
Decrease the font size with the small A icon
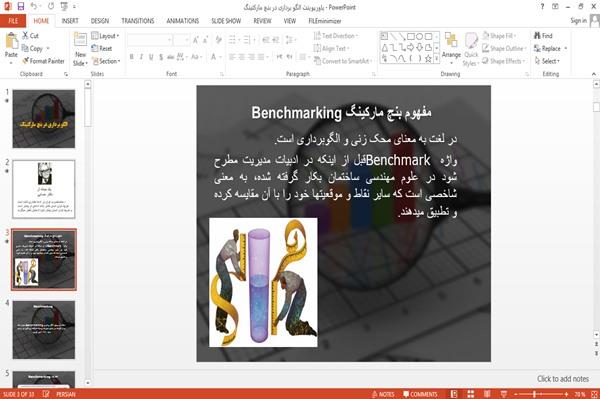[x=205, y=39]
